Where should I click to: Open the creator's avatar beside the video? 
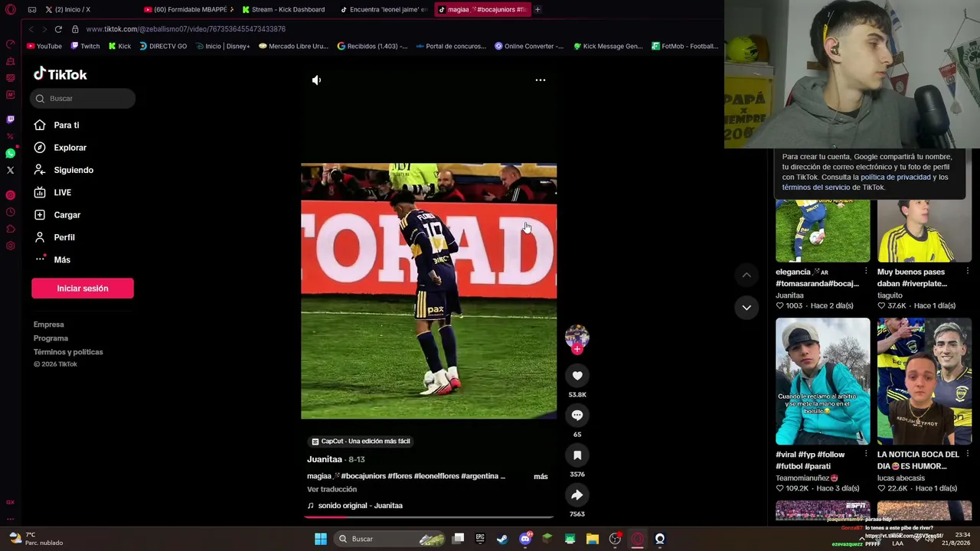point(577,337)
